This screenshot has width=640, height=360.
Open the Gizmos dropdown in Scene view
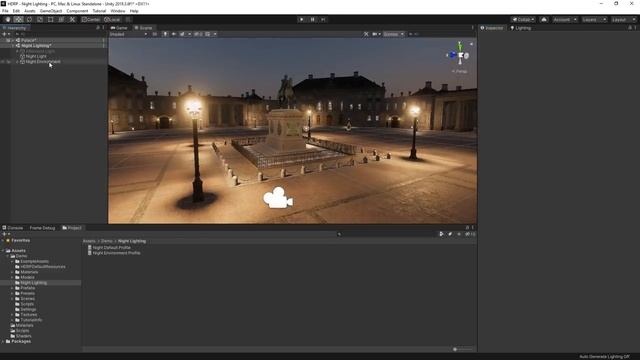(393, 34)
